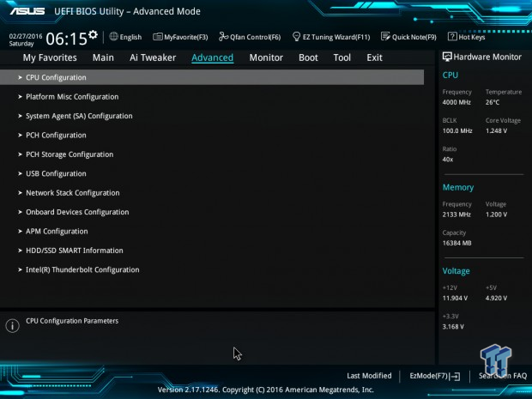
Task: Click the Hot Keys question mark icon
Action: click(x=452, y=37)
